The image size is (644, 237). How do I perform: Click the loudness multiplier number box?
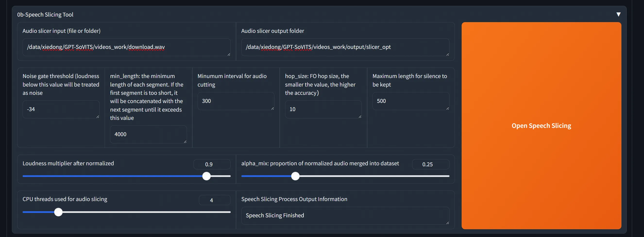212,164
